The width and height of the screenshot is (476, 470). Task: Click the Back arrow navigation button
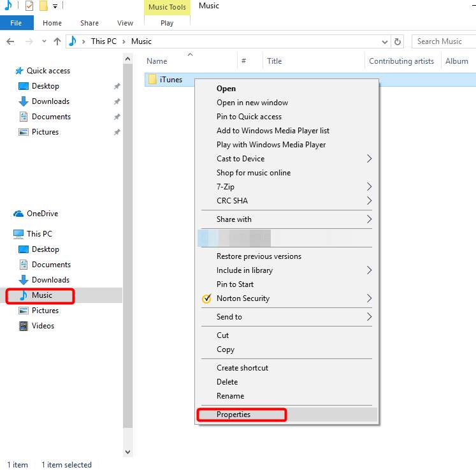pyautogui.click(x=10, y=41)
